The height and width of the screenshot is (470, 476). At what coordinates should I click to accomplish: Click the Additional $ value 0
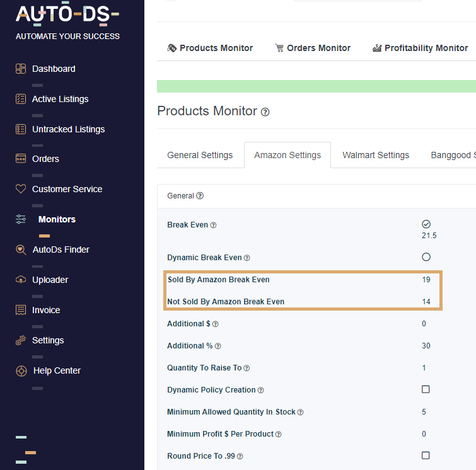pyautogui.click(x=424, y=324)
